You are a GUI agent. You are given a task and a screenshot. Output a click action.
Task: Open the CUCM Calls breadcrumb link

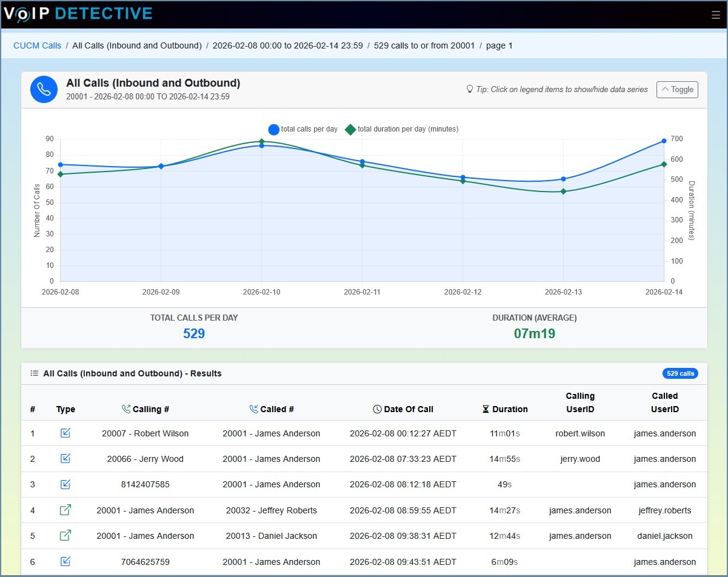[x=37, y=45]
